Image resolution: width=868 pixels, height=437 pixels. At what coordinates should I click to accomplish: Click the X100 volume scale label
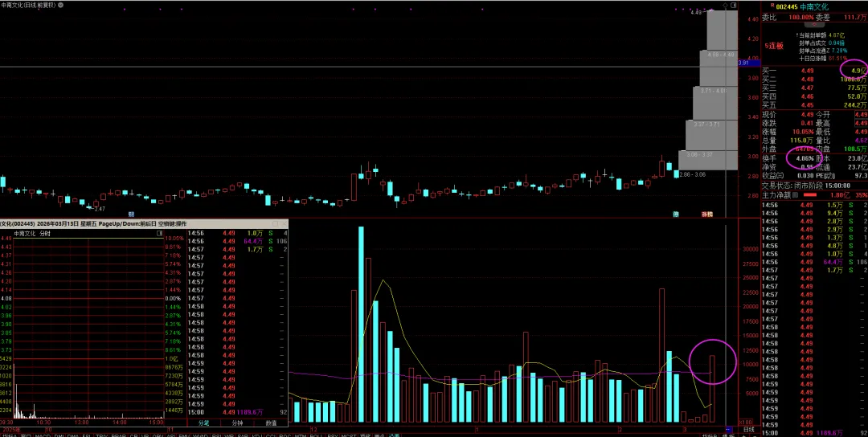coord(746,422)
